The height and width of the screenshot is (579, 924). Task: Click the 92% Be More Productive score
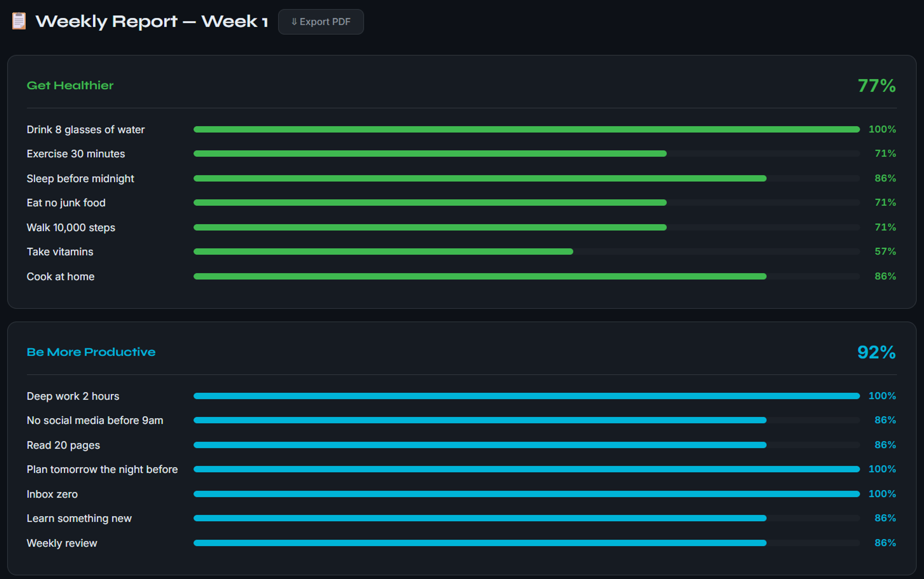coord(877,352)
